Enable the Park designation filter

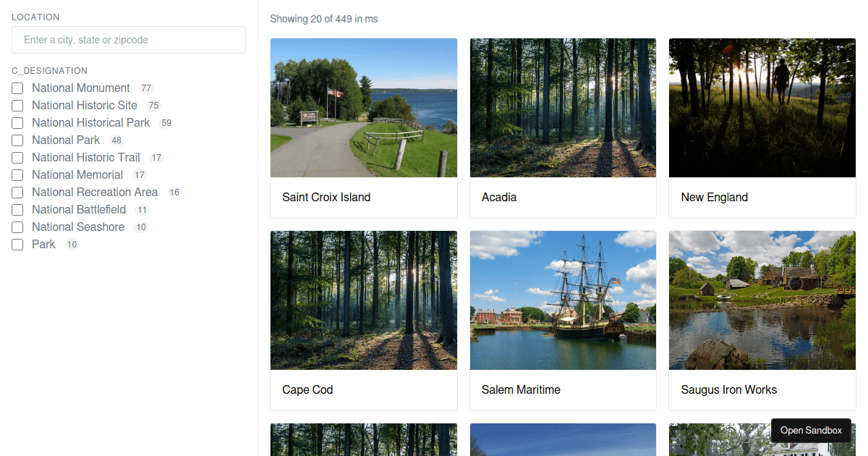17,244
